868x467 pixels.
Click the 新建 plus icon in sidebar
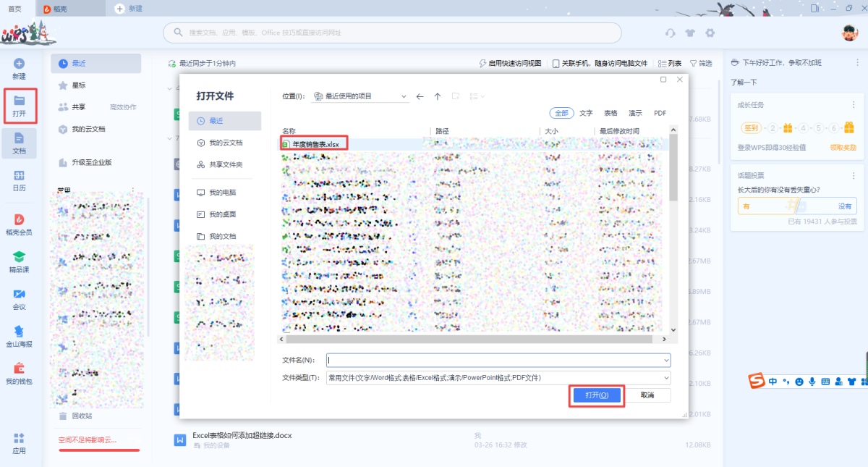click(20, 64)
